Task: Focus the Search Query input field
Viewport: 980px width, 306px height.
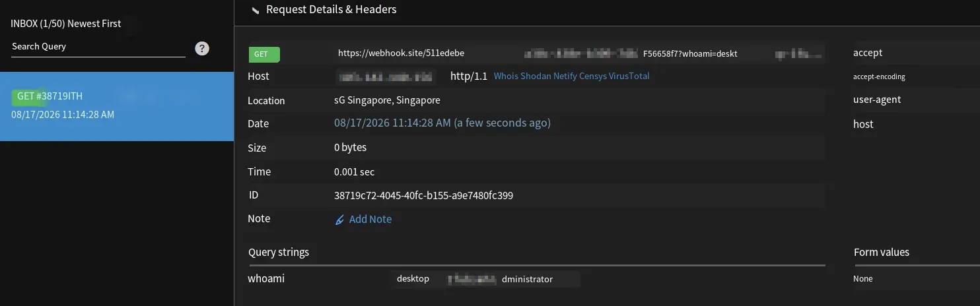Action: click(98, 47)
